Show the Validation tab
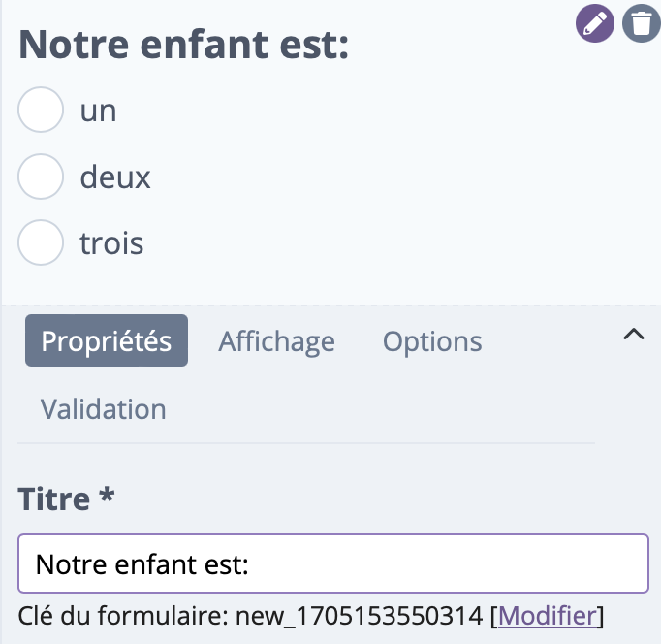The width and height of the screenshot is (661, 644). pos(104,409)
